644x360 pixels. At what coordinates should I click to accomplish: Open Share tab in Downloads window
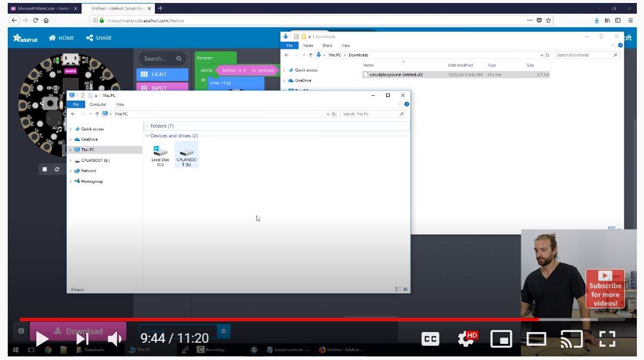(x=327, y=45)
